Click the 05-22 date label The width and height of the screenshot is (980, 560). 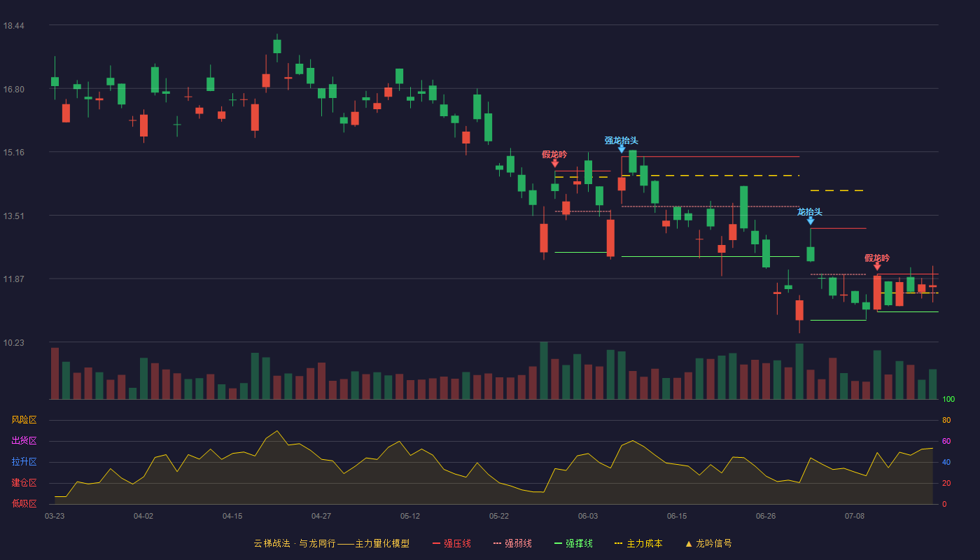click(499, 516)
